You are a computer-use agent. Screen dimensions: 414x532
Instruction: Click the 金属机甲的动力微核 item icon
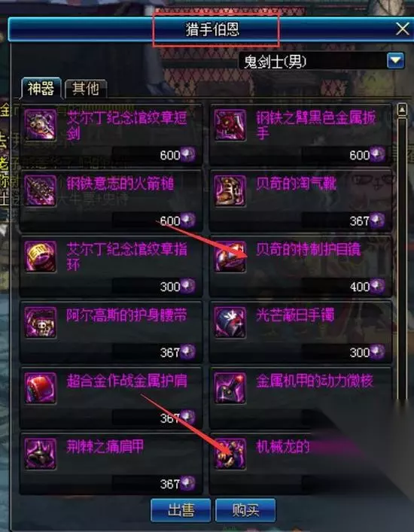click(230, 388)
